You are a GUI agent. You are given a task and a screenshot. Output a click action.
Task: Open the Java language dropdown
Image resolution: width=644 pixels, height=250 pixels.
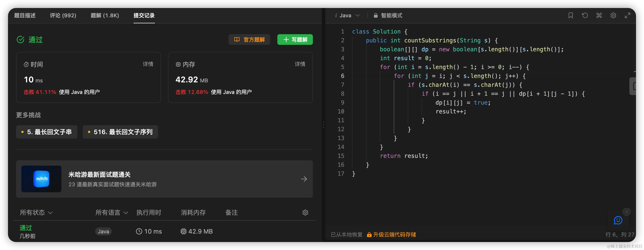point(348,16)
